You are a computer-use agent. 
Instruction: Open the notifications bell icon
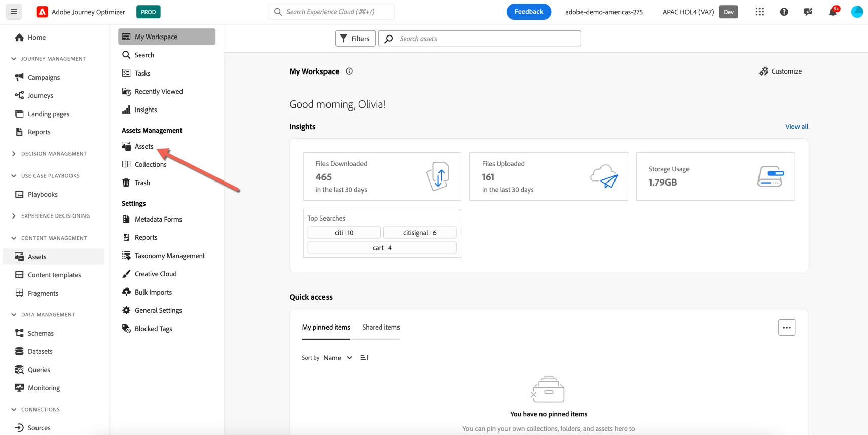[833, 12]
